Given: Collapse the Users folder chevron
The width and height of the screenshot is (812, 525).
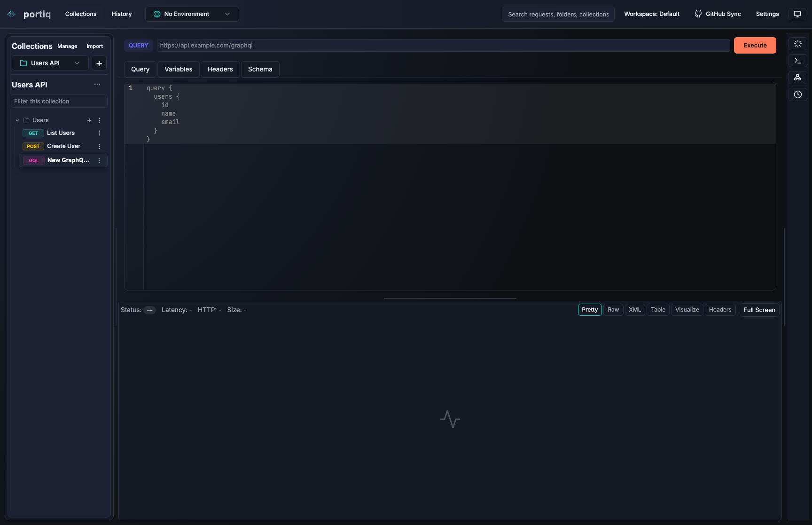Looking at the screenshot, I should 17,120.
